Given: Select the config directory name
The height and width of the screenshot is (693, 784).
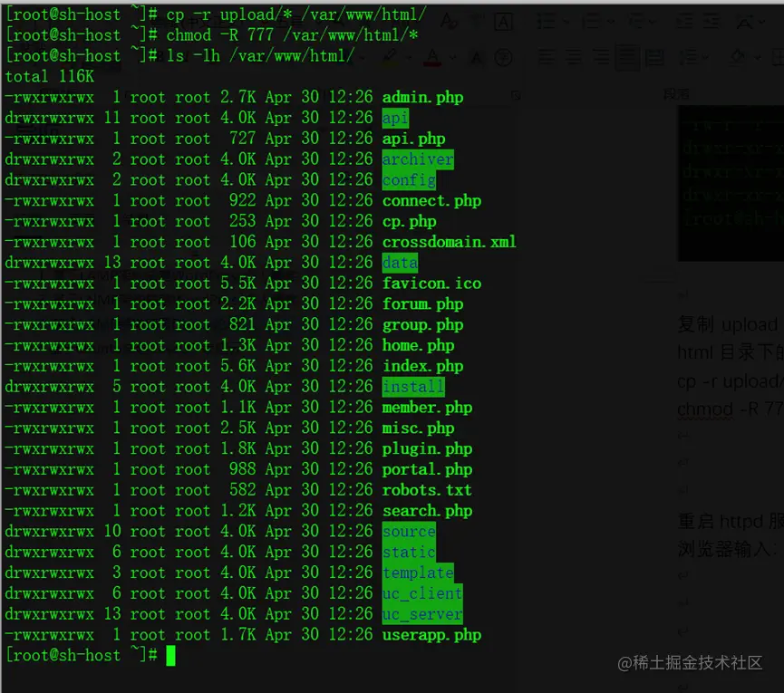Looking at the screenshot, I should [x=409, y=180].
